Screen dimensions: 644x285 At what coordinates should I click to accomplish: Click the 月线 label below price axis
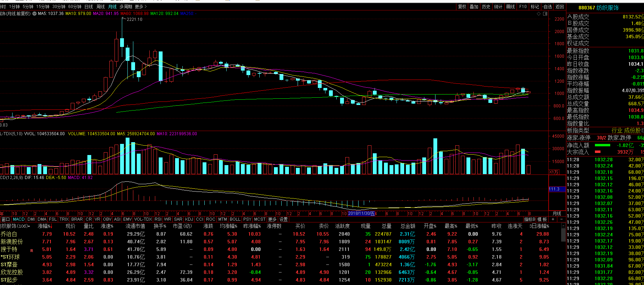[x=557, y=213]
